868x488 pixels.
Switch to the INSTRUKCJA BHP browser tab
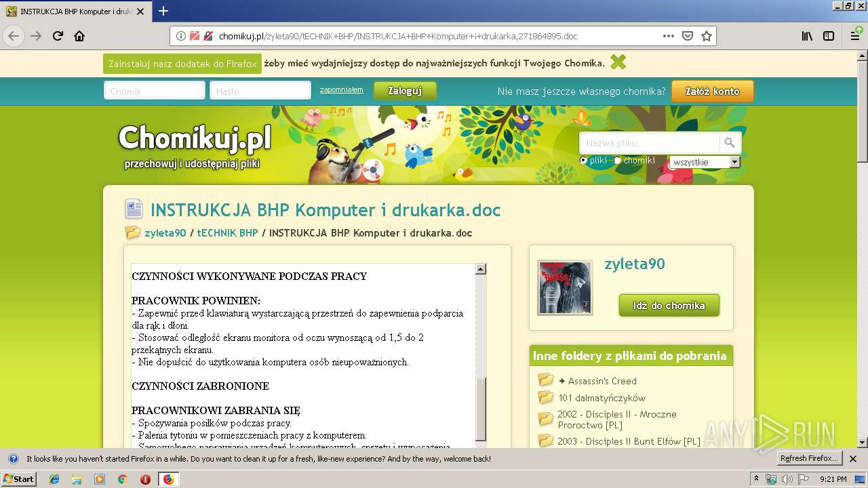click(76, 12)
